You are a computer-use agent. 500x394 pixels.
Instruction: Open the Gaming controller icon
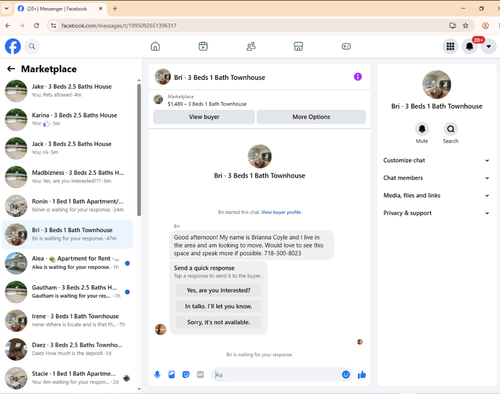coord(346,46)
